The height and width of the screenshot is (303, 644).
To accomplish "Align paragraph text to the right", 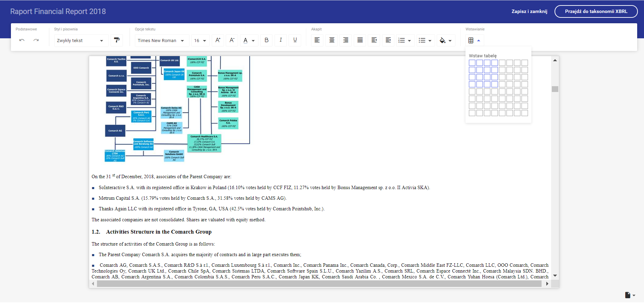I will [x=346, y=40].
